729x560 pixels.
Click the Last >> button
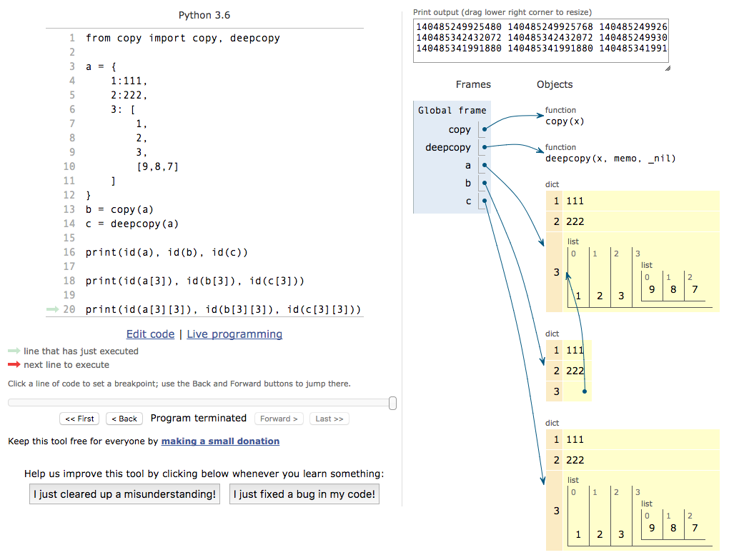[x=329, y=419]
